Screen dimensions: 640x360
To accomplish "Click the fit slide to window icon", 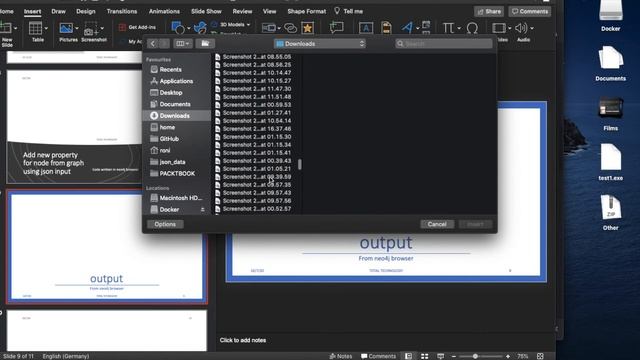I will click(x=540, y=356).
